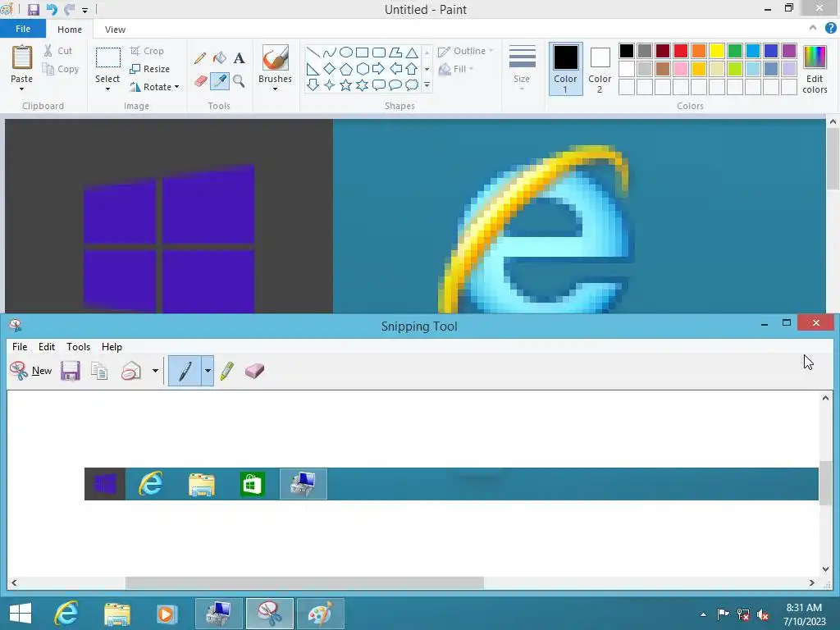Open the Paint File tab
The height and width of the screenshot is (630, 840).
23,29
